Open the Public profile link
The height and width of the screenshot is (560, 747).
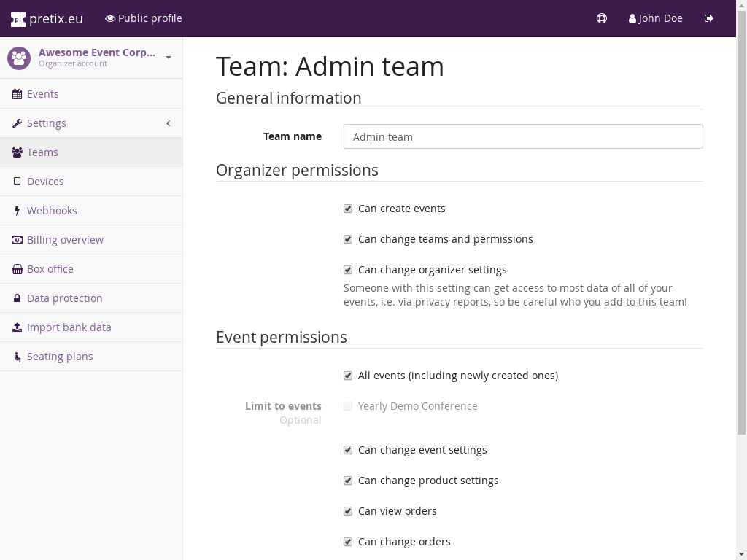pos(144,18)
